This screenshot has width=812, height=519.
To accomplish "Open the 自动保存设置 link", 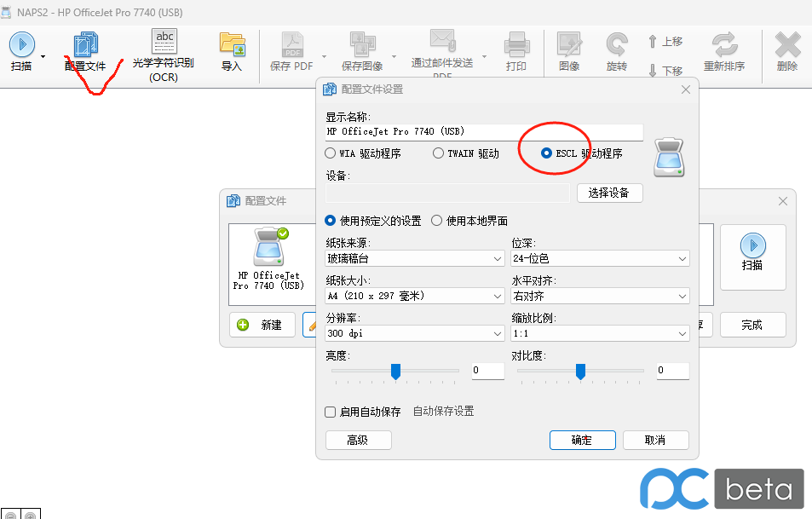I will coord(443,412).
